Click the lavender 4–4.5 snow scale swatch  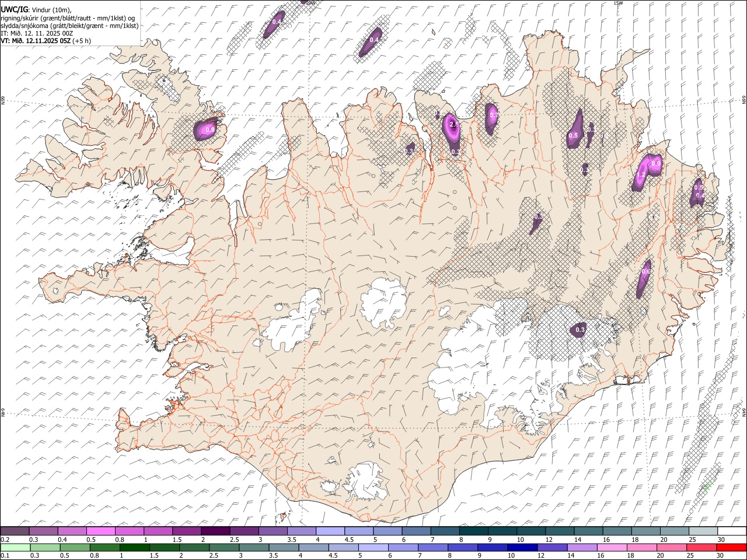click(x=330, y=531)
